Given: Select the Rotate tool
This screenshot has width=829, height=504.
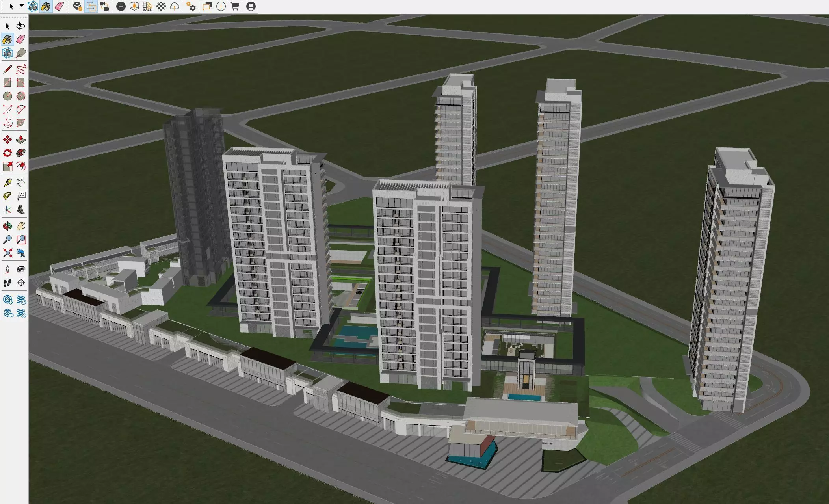Looking at the screenshot, I should tap(7, 153).
